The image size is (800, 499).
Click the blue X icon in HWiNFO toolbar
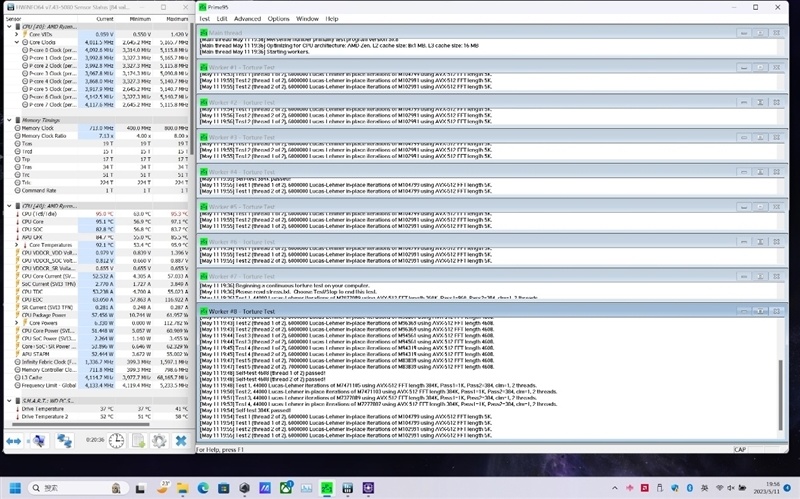[181, 441]
